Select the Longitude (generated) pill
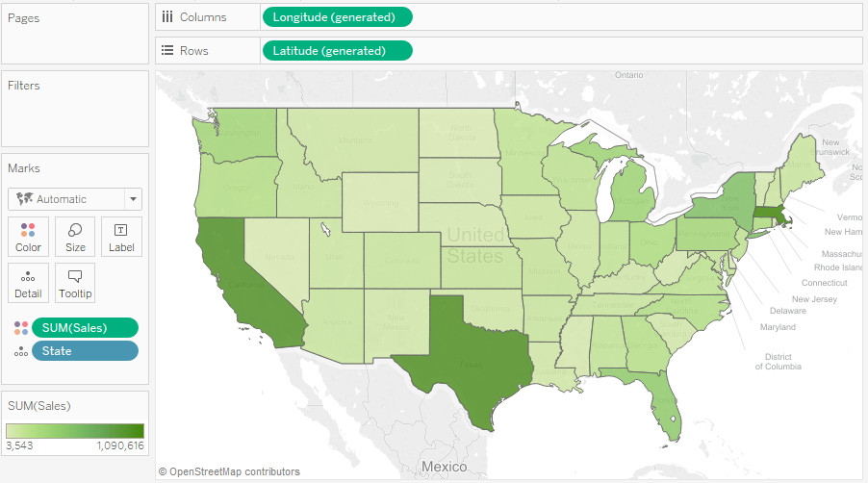This screenshot has height=483, width=868. [337, 17]
